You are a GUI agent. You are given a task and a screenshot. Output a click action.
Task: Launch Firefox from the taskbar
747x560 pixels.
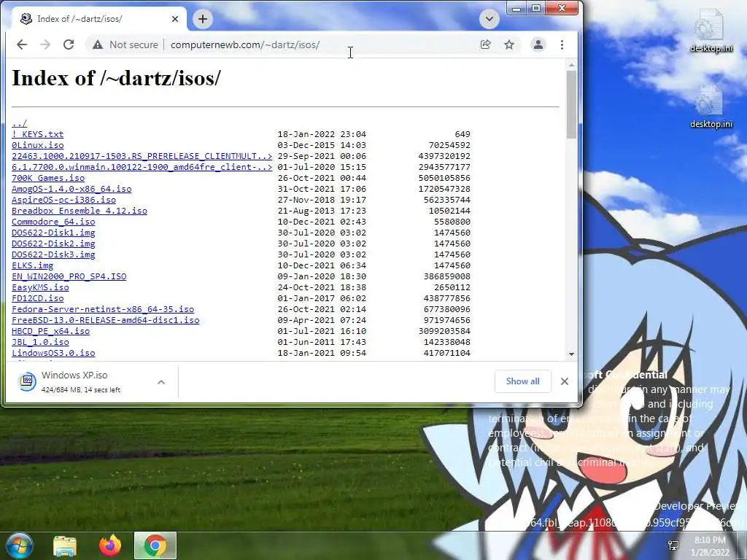click(110, 545)
